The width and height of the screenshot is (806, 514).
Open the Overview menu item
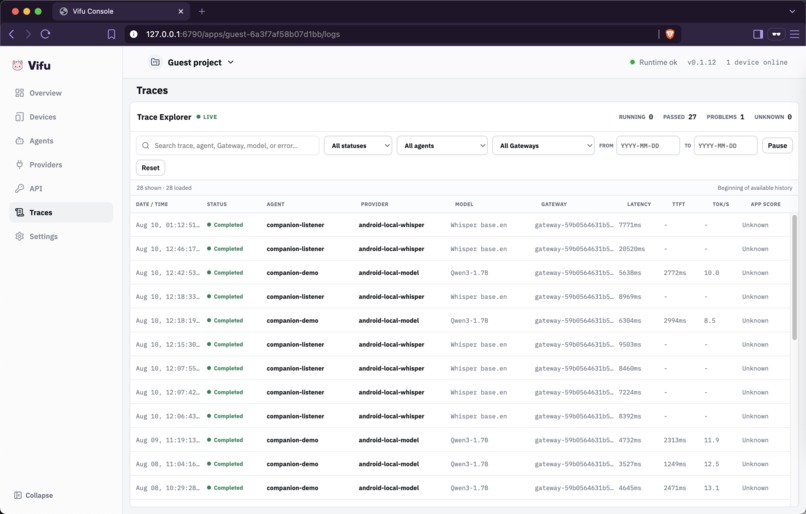click(61, 93)
